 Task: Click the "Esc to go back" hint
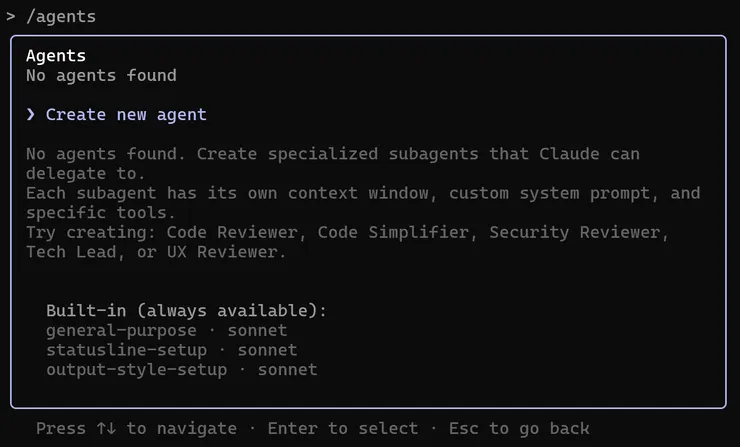click(x=519, y=429)
